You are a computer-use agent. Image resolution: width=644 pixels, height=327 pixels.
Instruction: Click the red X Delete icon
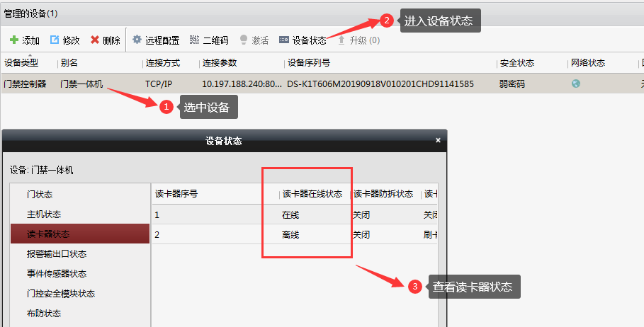pyautogui.click(x=95, y=40)
